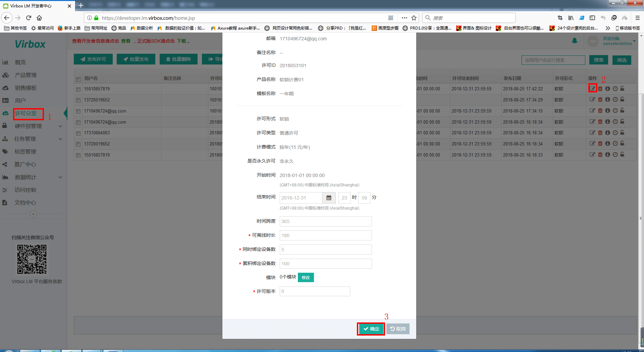
Task: Reload the page in browser
Action: 29,18
